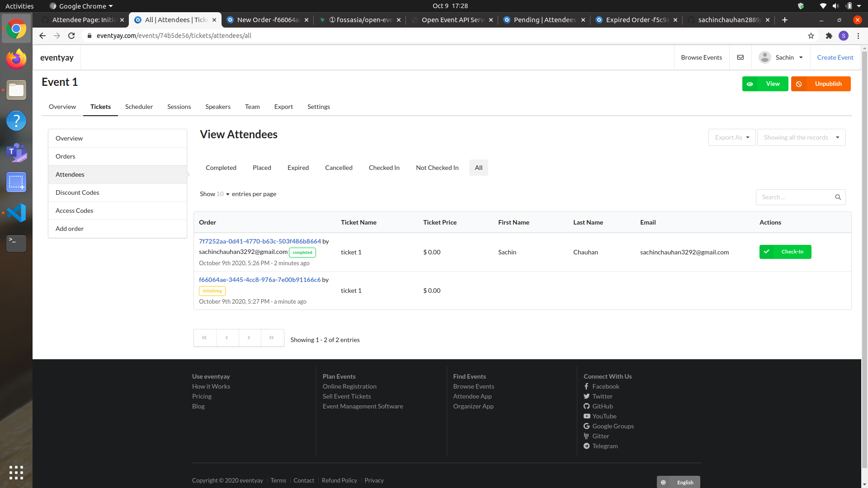Image resolution: width=868 pixels, height=488 pixels.
Task: Open Files manager from the dock
Action: click(16, 90)
